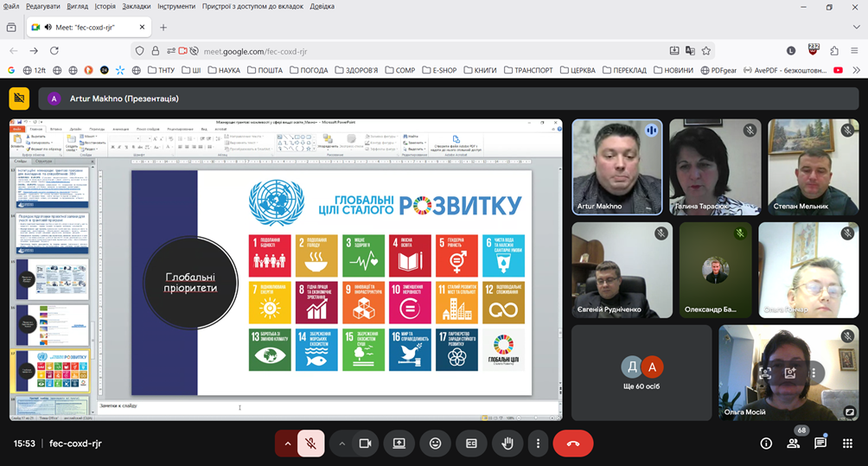Open the three-dot more options menu
This screenshot has width=868, height=466.
point(538,444)
